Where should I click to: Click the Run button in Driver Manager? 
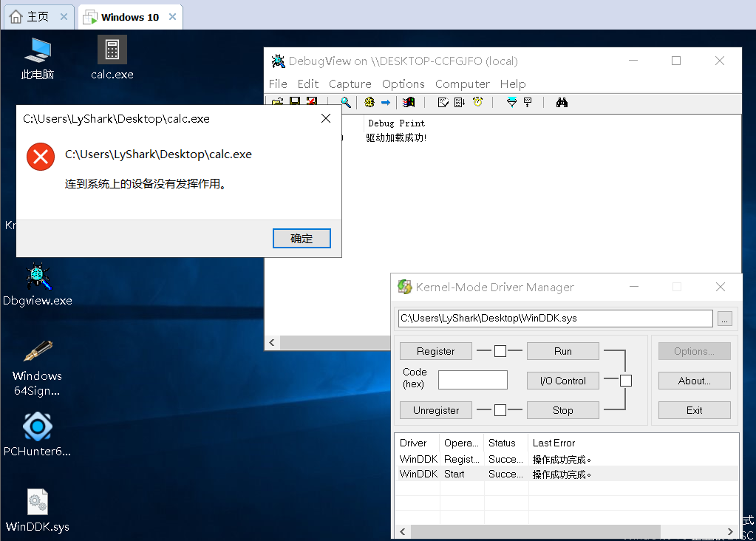pyautogui.click(x=562, y=351)
